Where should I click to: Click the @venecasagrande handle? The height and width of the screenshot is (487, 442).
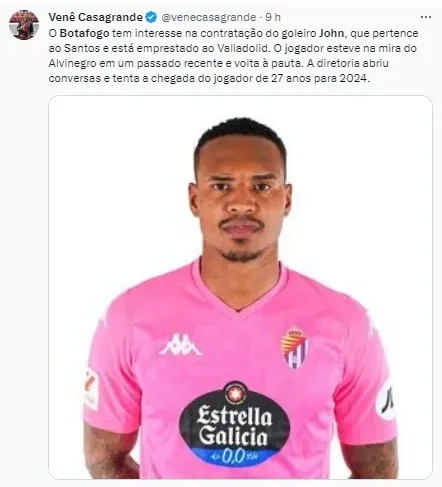[209, 17]
